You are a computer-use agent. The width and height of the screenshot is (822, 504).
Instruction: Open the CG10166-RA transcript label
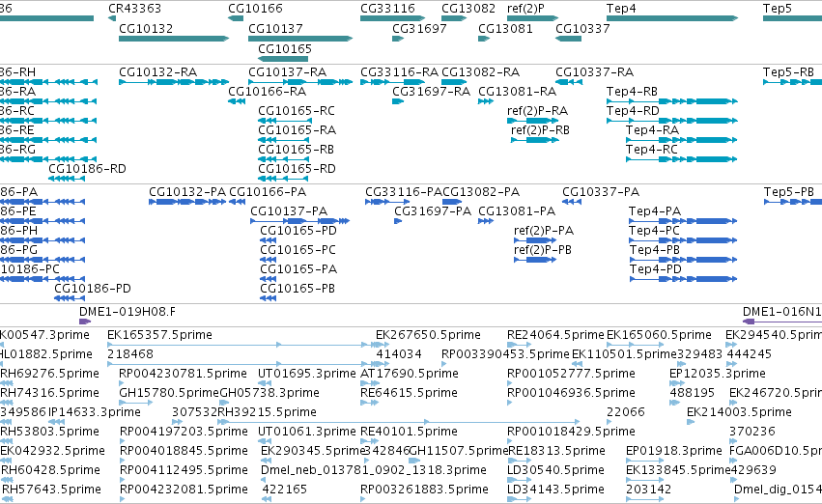[268, 91]
